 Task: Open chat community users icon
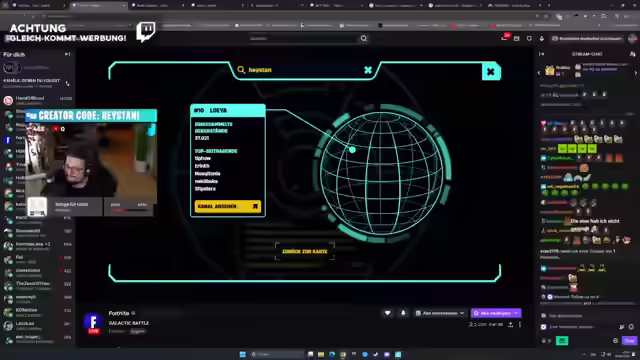(632, 54)
